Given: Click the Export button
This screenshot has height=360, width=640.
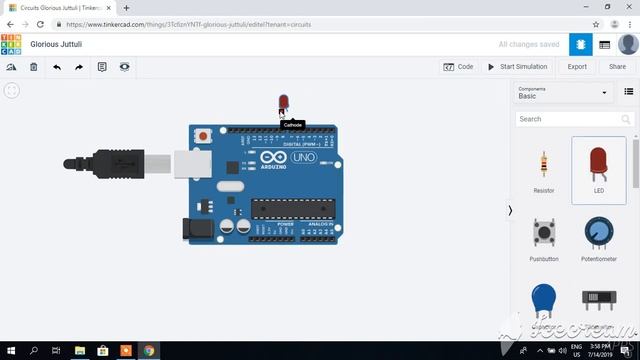Looking at the screenshot, I should tap(577, 67).
